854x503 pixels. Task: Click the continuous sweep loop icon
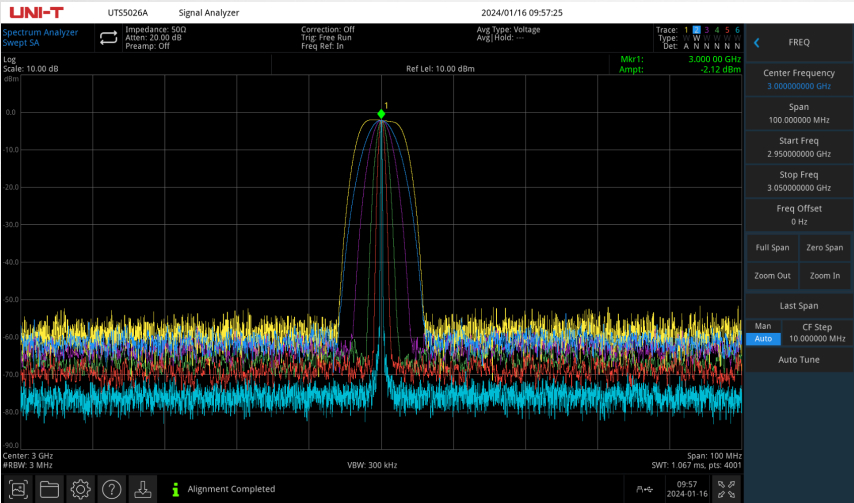click(x=108, y=38)
